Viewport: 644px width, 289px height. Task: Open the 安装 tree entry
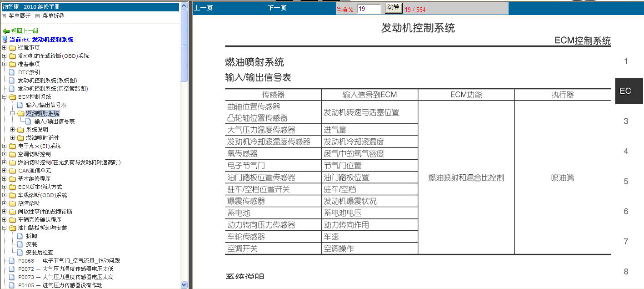(31, 244)
